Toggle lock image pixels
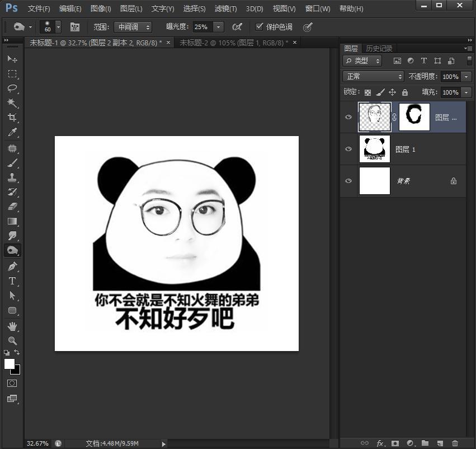 [x=380, y=92]
